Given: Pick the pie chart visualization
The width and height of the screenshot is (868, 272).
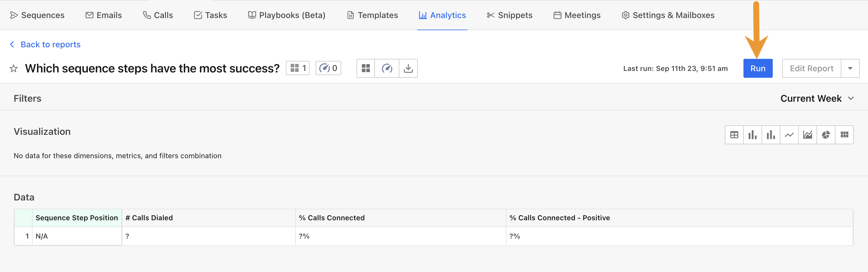Looking at the screenshot, I should 826,135.
